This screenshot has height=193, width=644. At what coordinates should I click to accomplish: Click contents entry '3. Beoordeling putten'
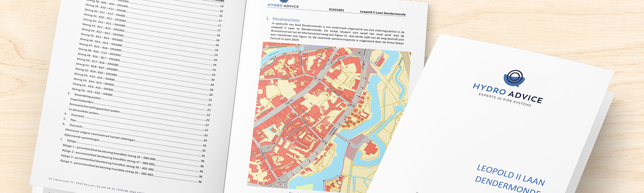84,95
